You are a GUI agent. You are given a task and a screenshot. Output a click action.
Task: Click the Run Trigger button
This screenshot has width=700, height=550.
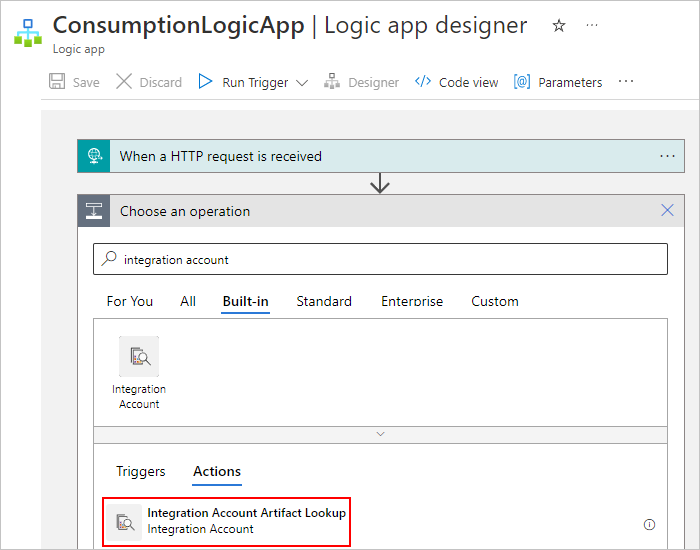tap(243, 82)
